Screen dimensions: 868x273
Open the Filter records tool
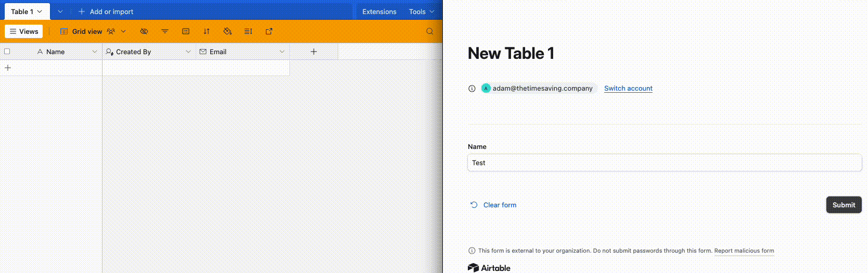[165, 31]
